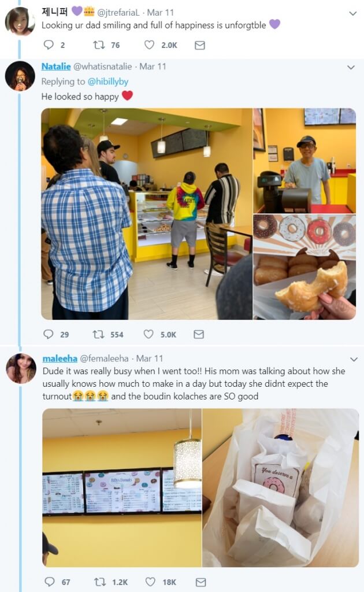Viewport: 364px width, 592px height.
Task: Retweet Natalie's tweet showing 554 retweets
Action: 98,334
